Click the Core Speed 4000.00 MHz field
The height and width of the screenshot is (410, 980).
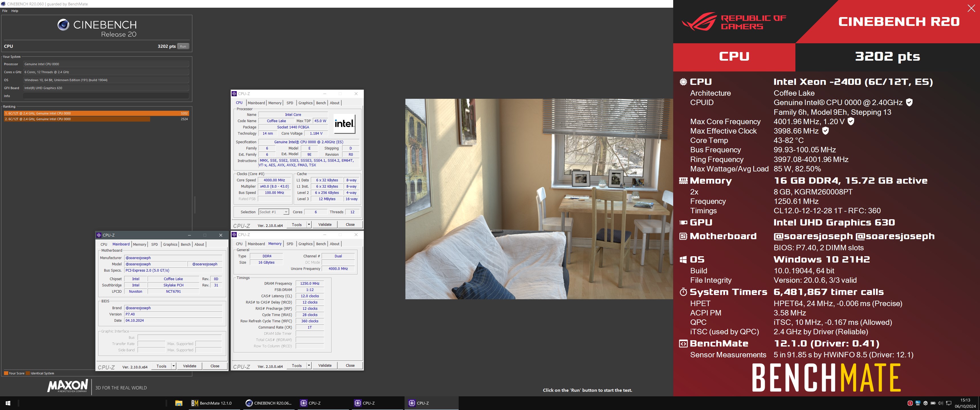(274, 180)
